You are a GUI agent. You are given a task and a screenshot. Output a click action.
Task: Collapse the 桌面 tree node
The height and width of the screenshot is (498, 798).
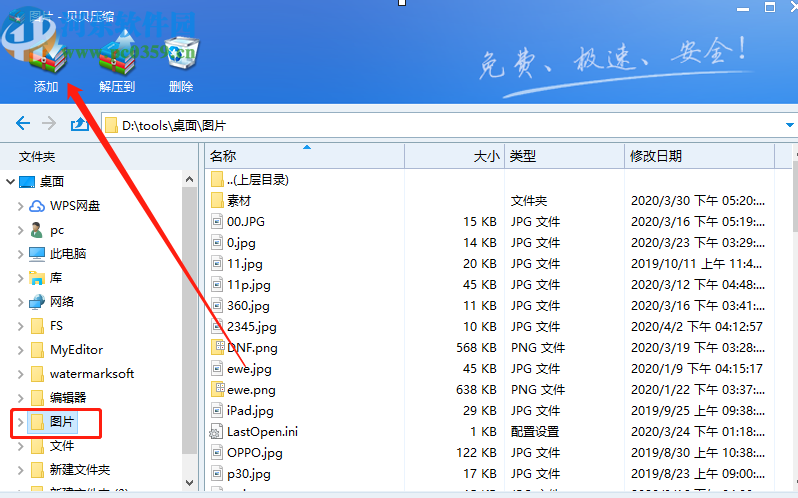point(10,182)
